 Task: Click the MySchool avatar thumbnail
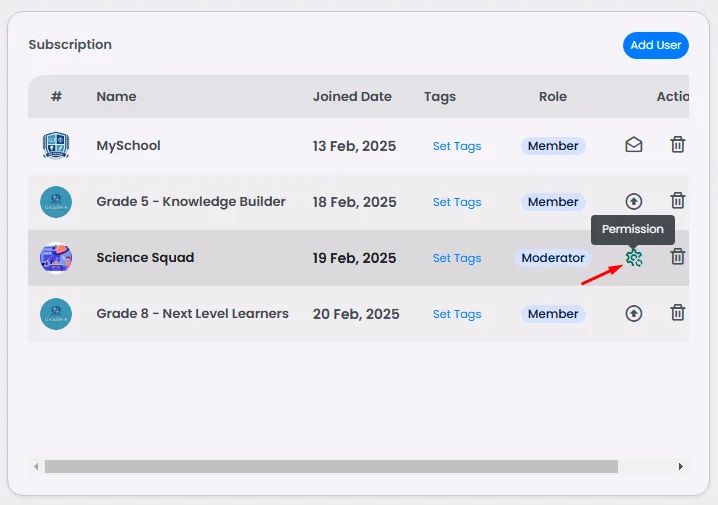coord(56,146)
